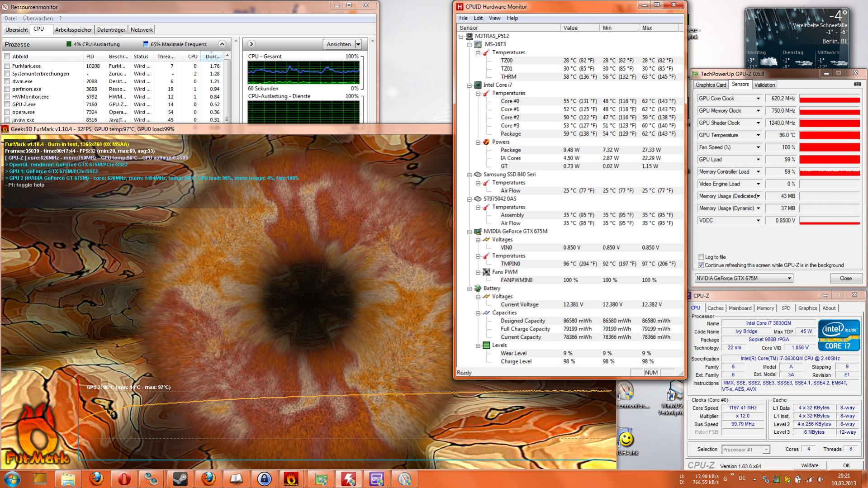Image resolution: width=868 pixels, height=488 pixels.
Task: Take a GPU-Z screenshot with the camera icon
Action: pos(857,84)
